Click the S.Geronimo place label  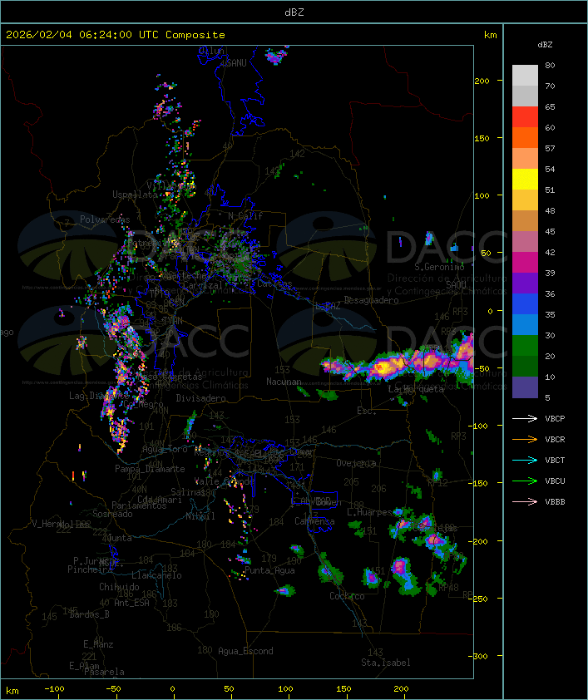(x=439, y=267)
